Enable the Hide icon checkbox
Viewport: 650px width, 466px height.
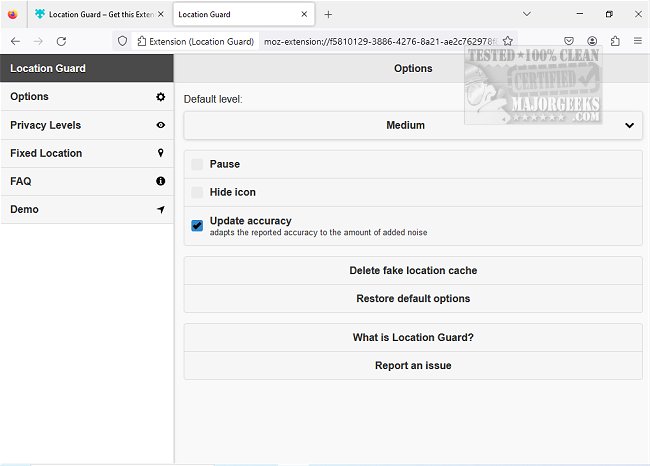(197, 192)
